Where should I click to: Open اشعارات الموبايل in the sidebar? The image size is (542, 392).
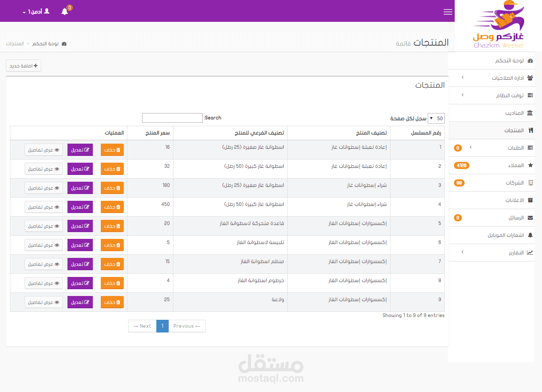click(x=492, y=235)
